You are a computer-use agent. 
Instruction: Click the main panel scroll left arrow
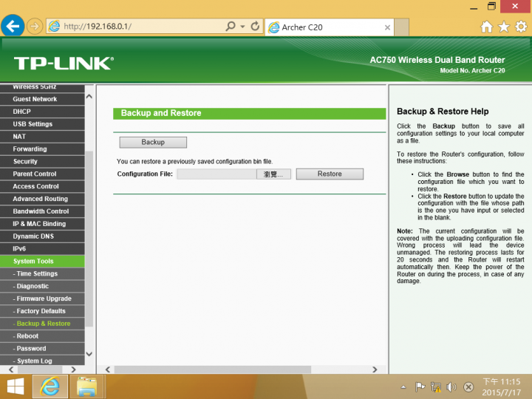tap(108, 369)
